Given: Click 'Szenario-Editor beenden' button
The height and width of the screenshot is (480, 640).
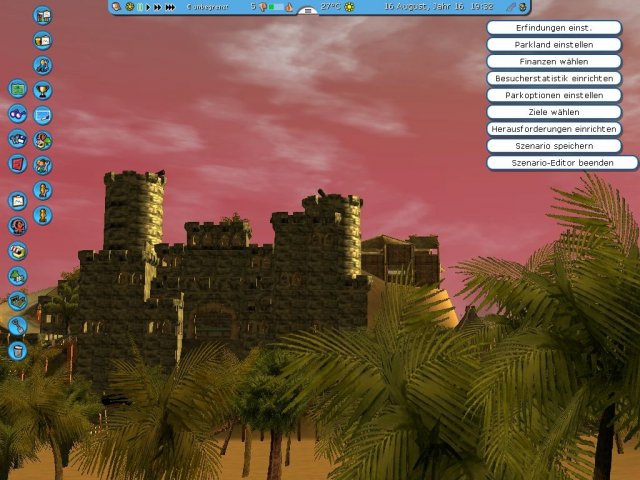Looking at the screenshot, I should [x=562, y=162].
